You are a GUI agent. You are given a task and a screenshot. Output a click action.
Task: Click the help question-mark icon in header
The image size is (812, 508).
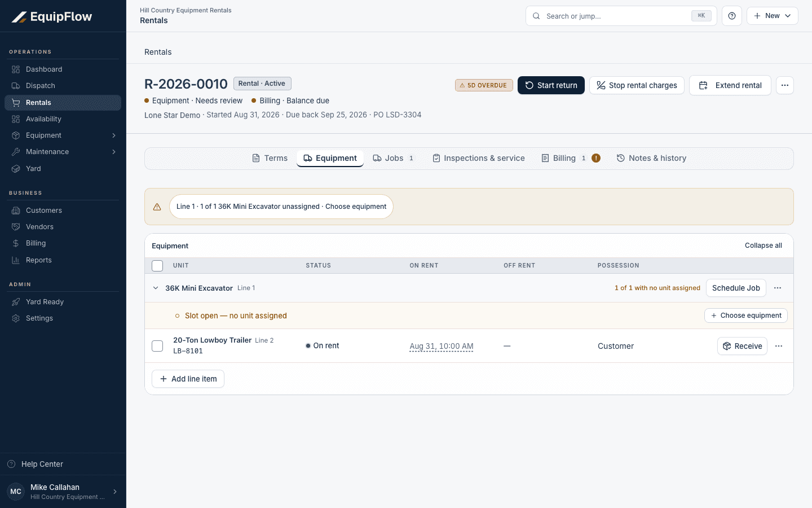[732, 16]
